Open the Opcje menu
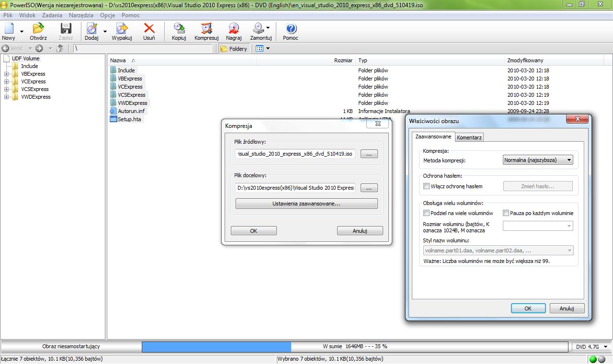 pos(108,15)
